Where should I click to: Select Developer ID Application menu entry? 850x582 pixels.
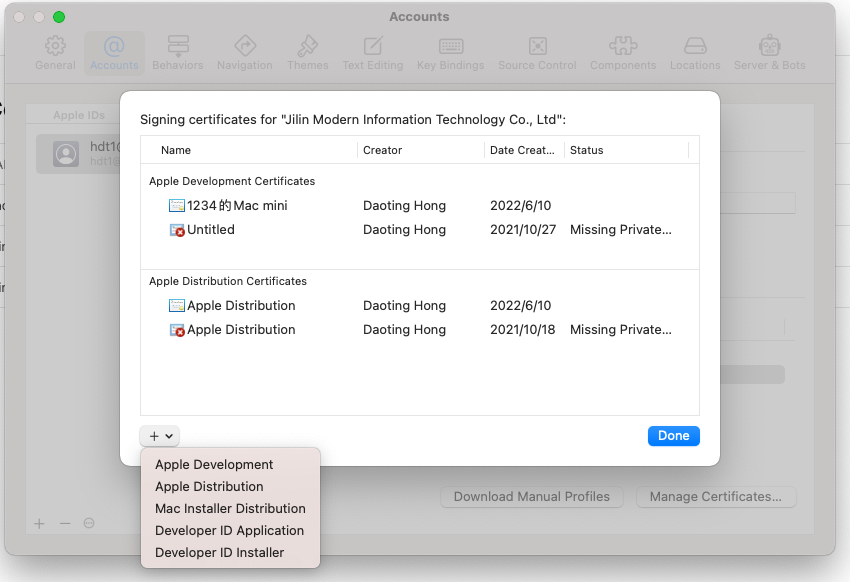[x=229, y=530]
